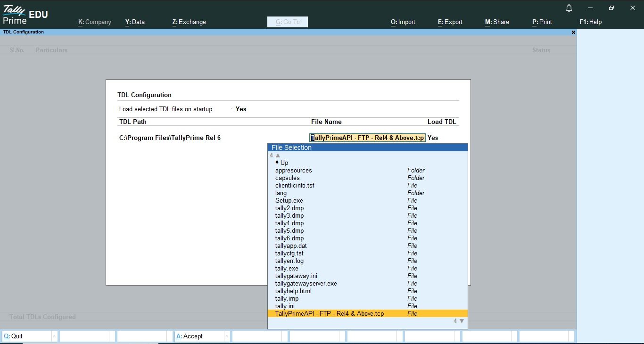Close the TDL Configuration panel

tap(573, 32)
